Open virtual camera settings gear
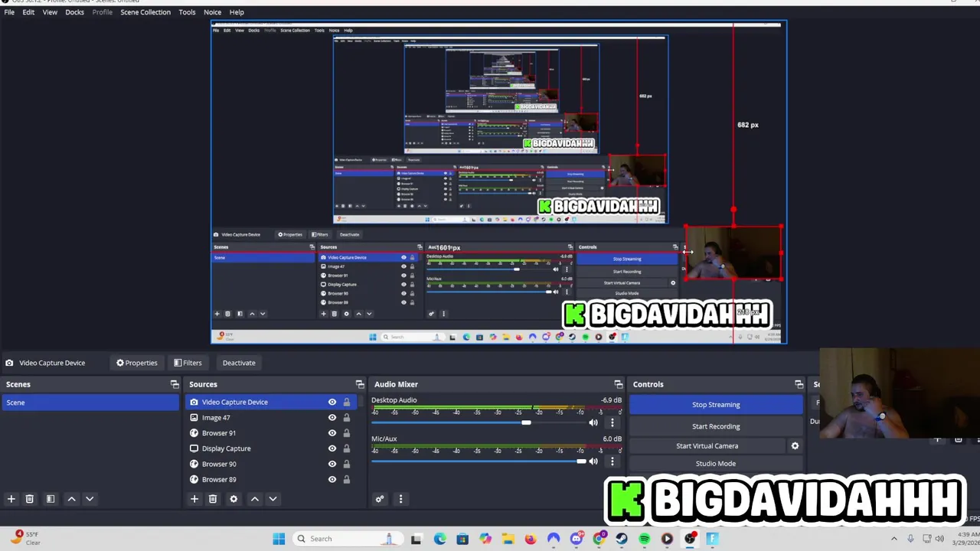This screenshot has width=980, height=551. coord(795,445)
